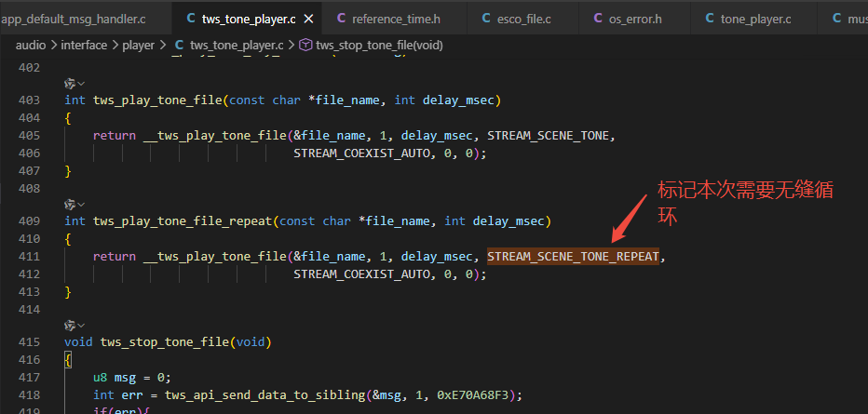
Task: Click line number 403 in the gutter
Action: (29, 100)
